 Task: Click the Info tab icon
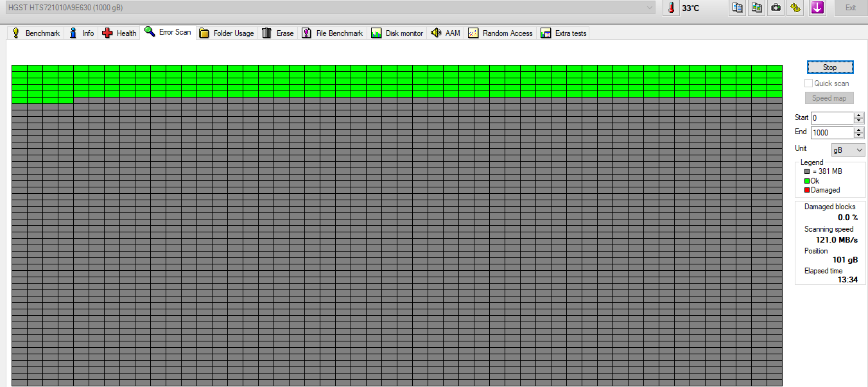coord(73,33)
